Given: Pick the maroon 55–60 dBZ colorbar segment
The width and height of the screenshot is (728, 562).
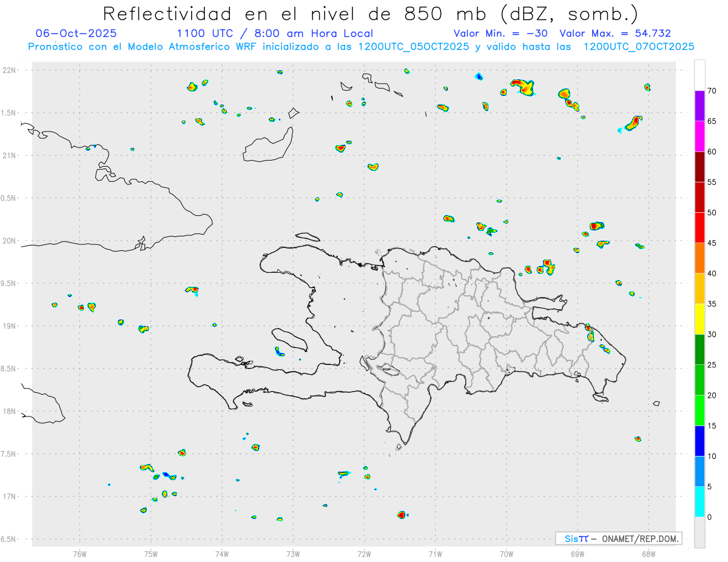Looking at the screenshot, I should (x=699, y=167).
